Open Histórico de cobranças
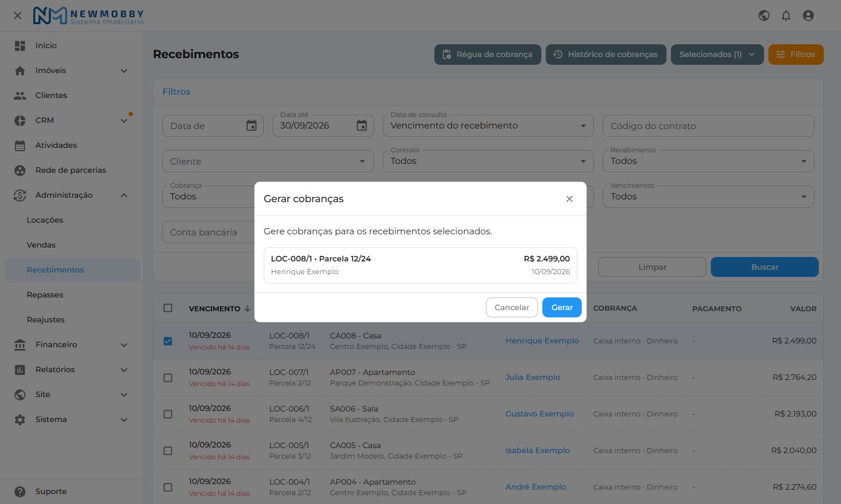 [x=606, y=54]
